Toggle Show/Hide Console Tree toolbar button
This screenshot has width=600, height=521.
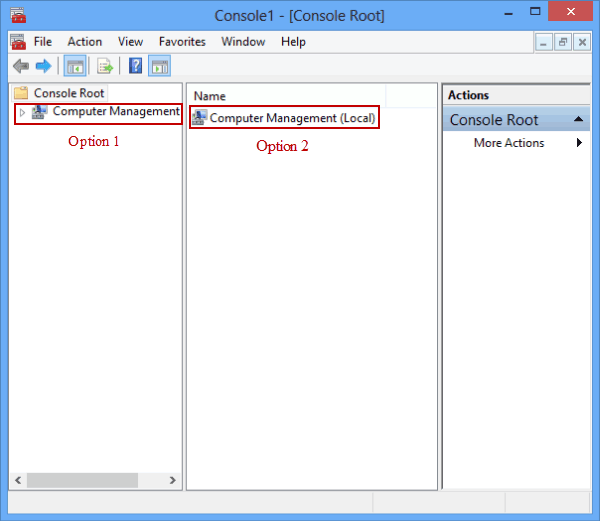(x=75, y=66)
